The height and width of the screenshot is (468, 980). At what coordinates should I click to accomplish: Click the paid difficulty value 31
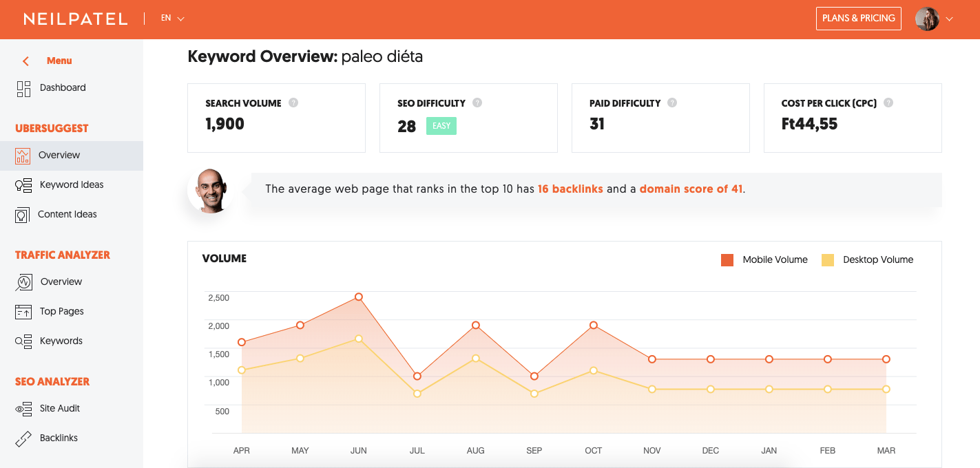[x=597, y=125]
